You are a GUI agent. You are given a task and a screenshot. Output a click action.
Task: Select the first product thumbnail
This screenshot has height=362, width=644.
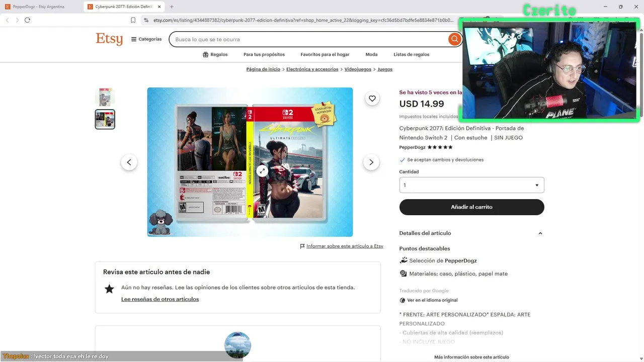(105, 97)
